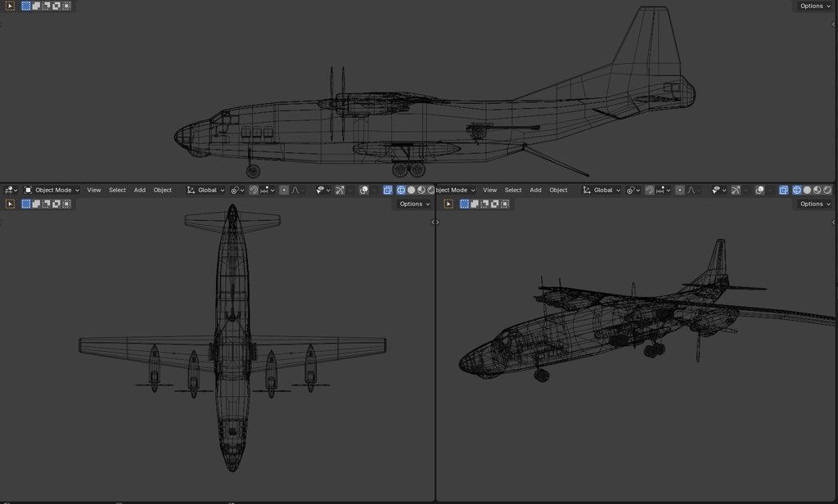Open Options dropdown in bottom-left viewport

(414, 204)
